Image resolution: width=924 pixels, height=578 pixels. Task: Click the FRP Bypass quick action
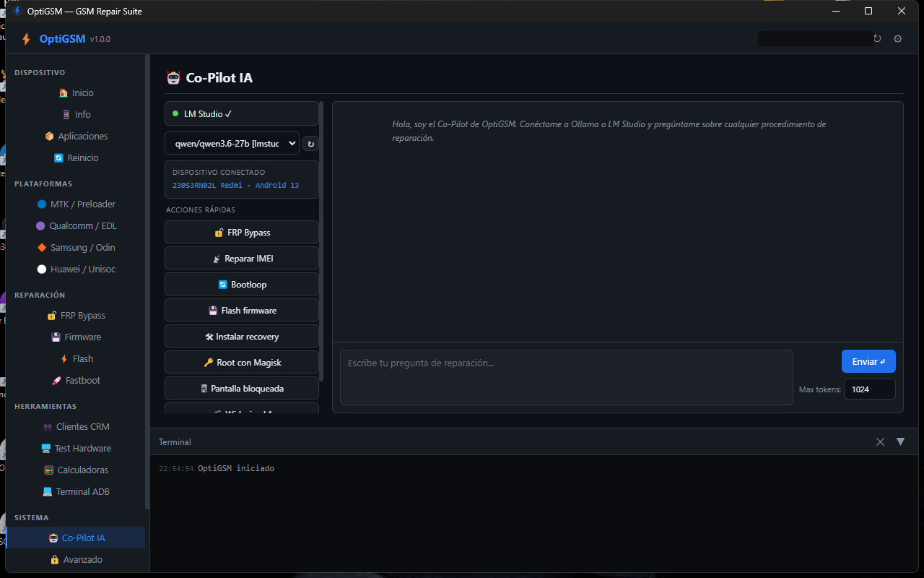pos(241,233)
